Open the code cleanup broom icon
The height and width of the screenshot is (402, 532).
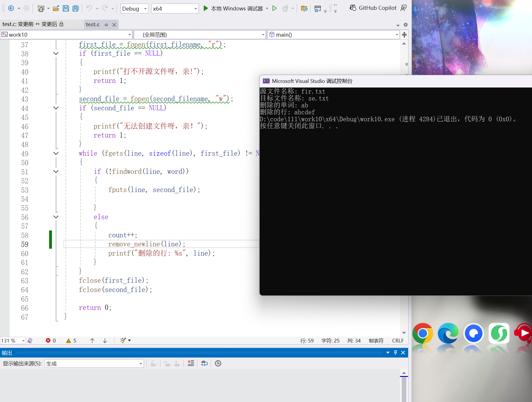point(123,340)
